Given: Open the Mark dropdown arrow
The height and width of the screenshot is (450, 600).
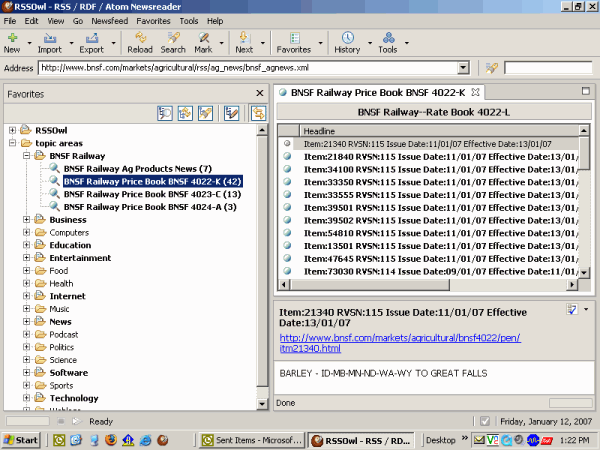Looking at the screenshot, I should (x=222, y=42).
